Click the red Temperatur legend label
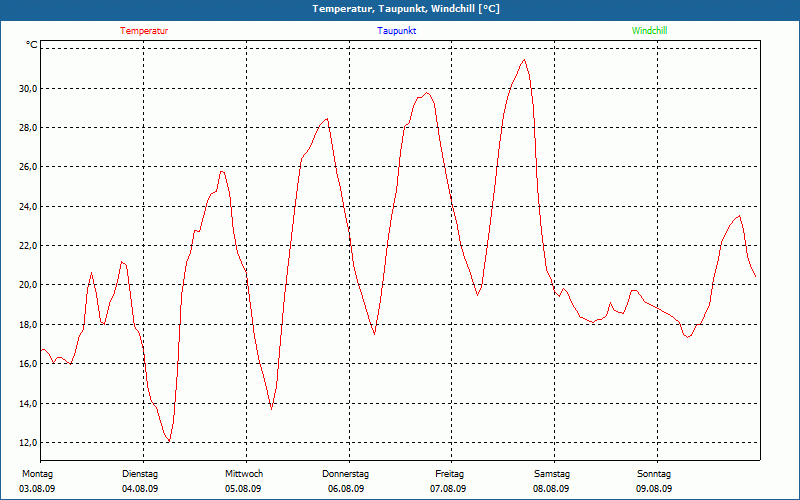800x500 pixels. [144, 31]
